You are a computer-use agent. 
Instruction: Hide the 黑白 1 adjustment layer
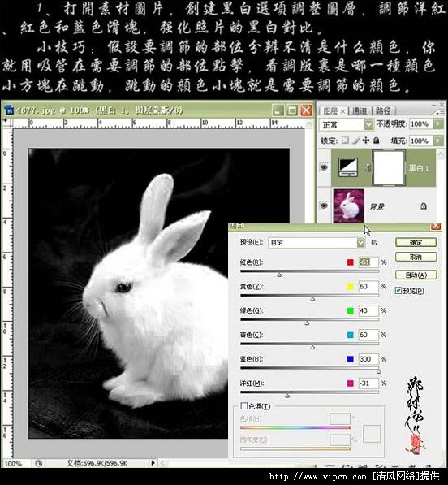(x=324, y=167)
